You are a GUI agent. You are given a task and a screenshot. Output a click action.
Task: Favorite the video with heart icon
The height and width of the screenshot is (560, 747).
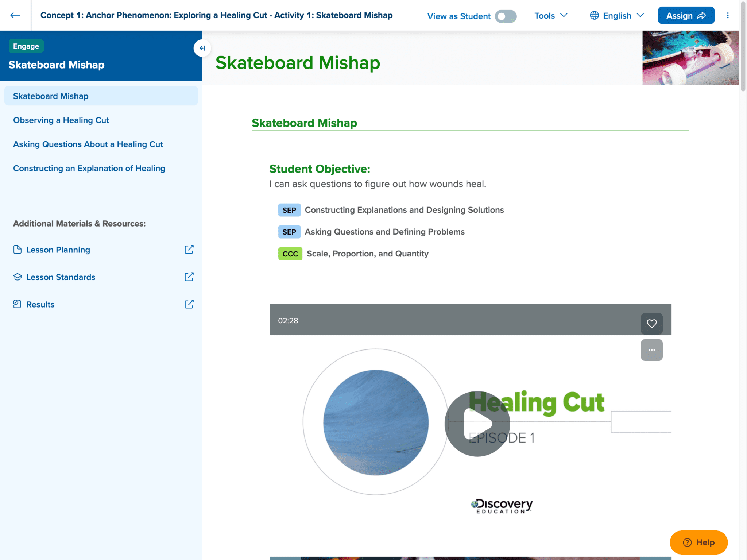click(651, 323)
